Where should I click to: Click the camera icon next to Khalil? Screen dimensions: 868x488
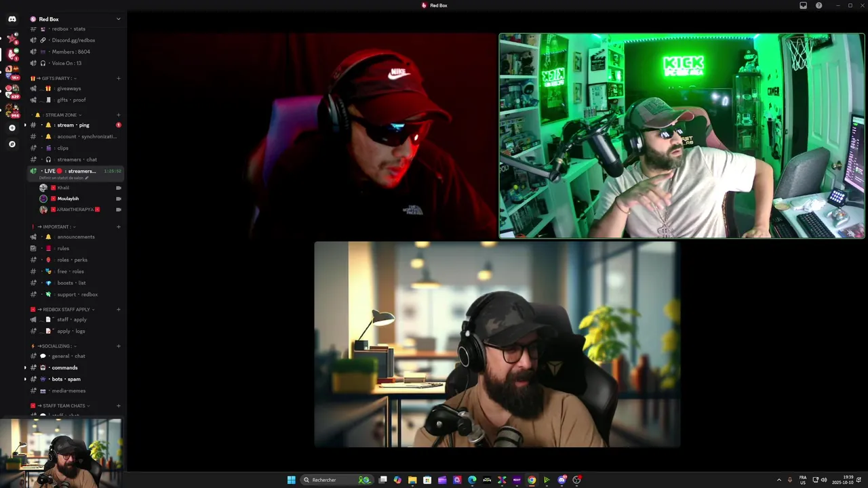tap(119, 188)
